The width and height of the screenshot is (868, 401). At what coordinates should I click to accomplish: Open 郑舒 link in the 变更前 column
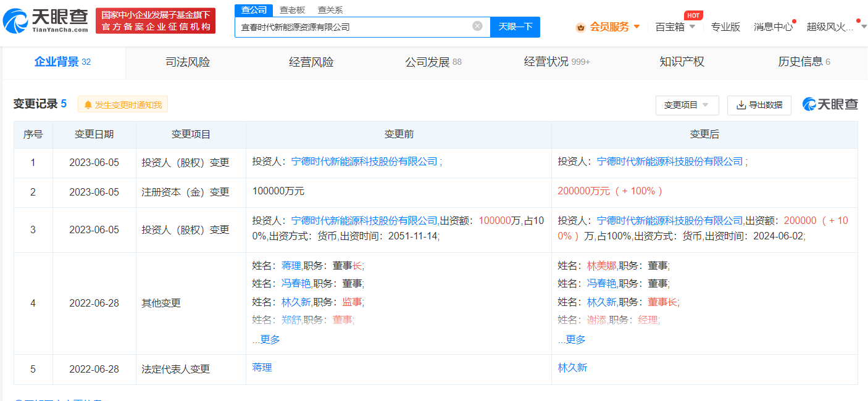(291, 320)
